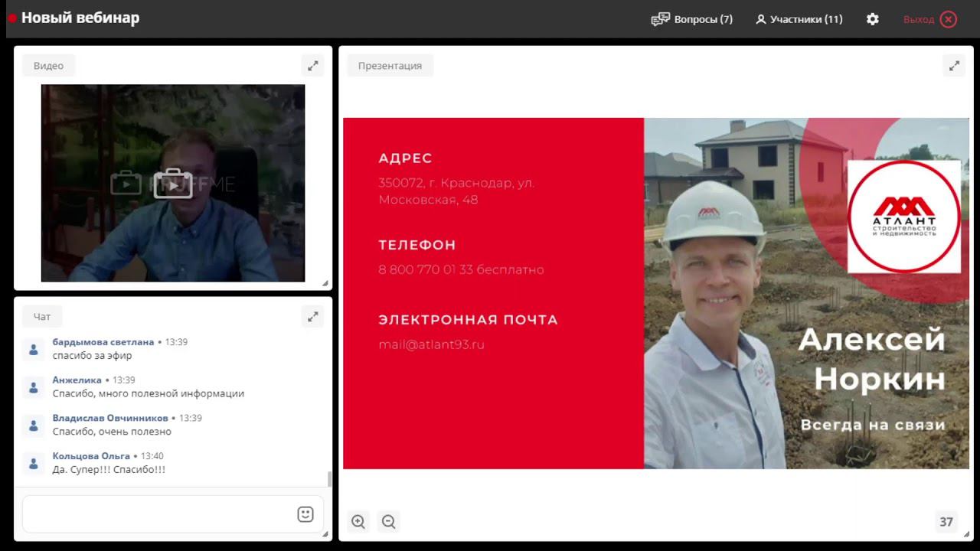Click avatar of Кольцова Ольга

[x=33, y=463]
